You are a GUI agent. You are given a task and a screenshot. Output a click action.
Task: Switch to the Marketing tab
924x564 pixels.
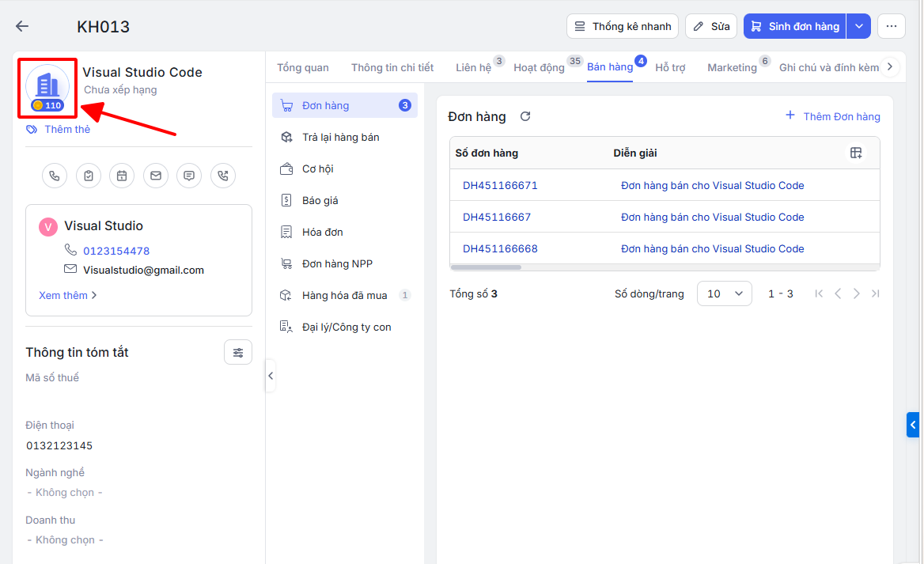click(x=732, y=68)
